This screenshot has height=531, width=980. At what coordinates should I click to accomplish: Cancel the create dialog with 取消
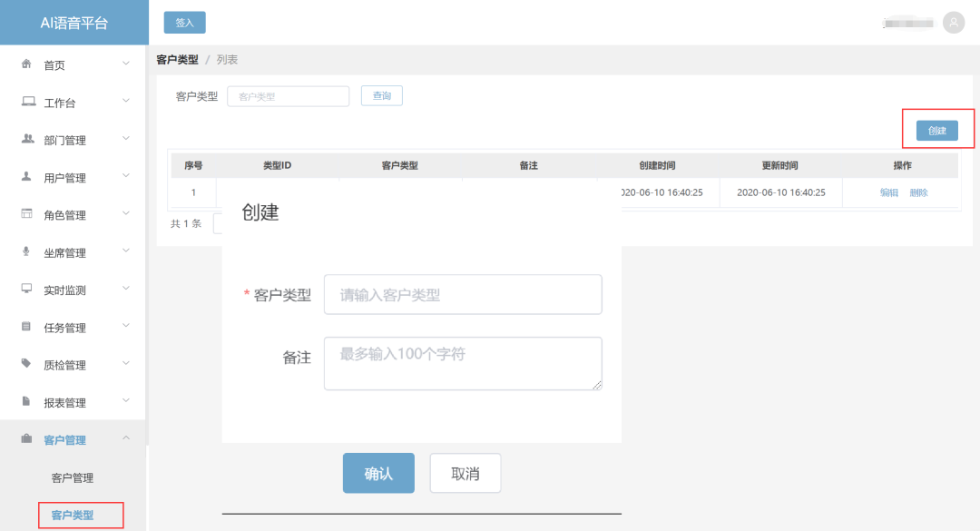point(465,474)
